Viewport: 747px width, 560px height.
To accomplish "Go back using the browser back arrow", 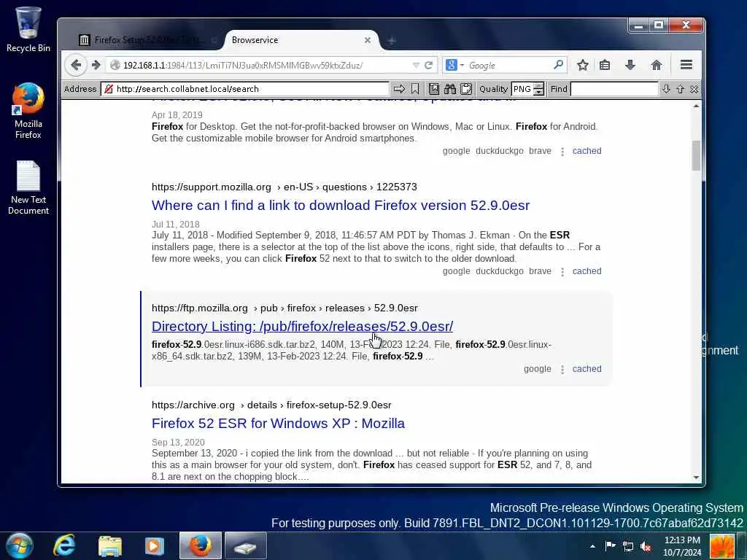I will tap(76, 65).
